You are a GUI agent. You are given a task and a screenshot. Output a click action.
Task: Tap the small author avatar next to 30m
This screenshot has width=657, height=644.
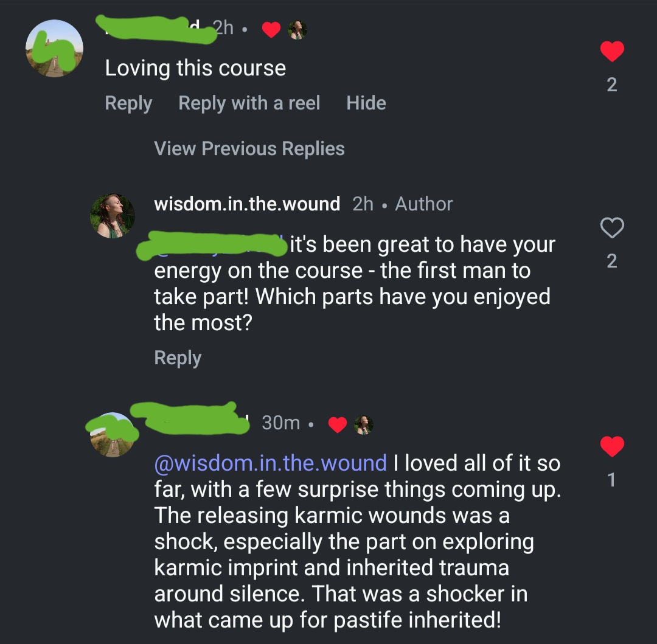pyautogui.click(x=364, y=424)
